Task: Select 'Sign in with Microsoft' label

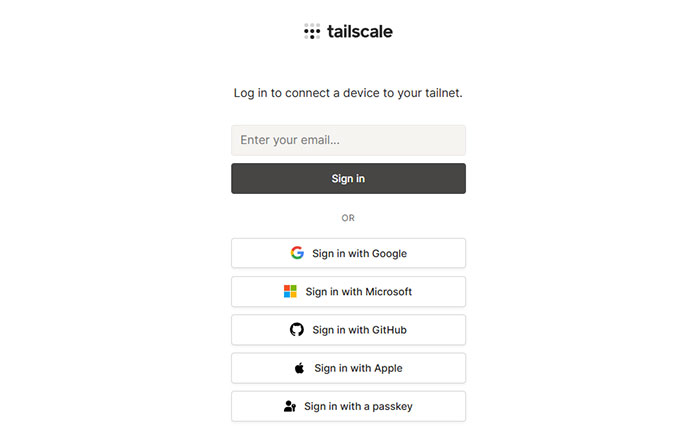Action: [359, 292]
